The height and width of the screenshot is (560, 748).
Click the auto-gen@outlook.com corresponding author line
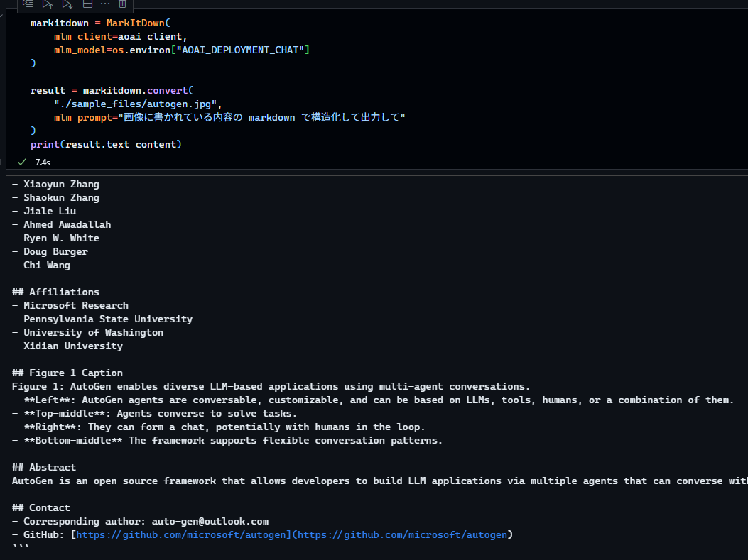click(x=140, y=522)
